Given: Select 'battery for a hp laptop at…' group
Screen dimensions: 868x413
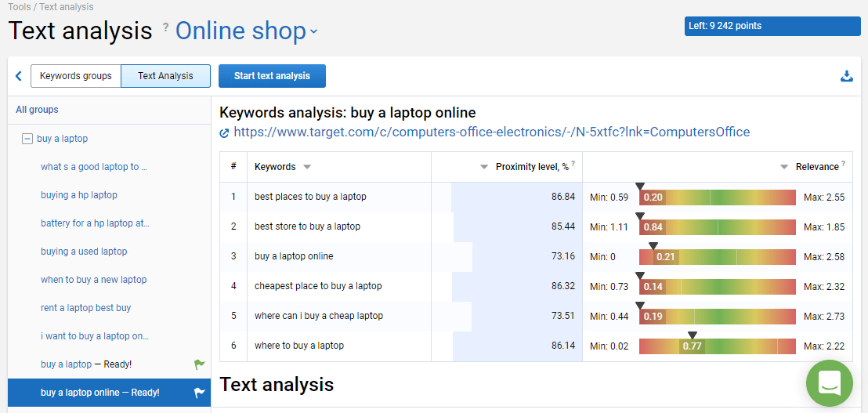Looking at the screenshot, I should [96, 223].
